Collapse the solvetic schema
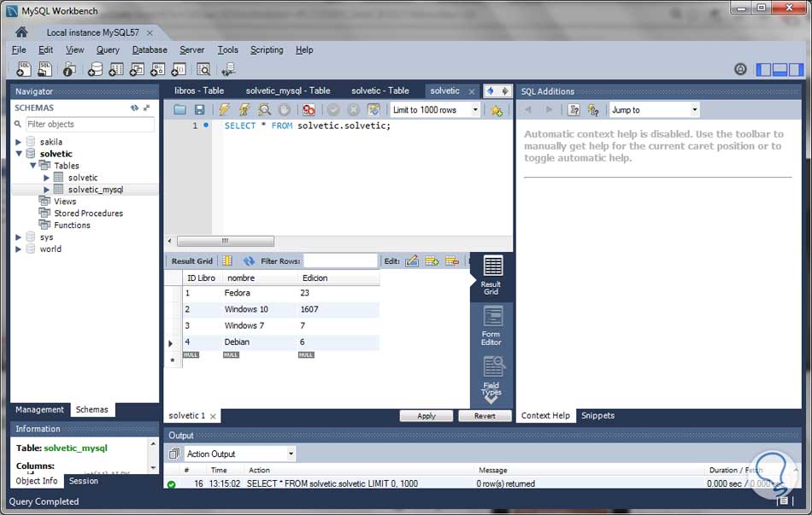Image resolution: width=812 pixels, height=515 pixels. [x=19, y=154]
